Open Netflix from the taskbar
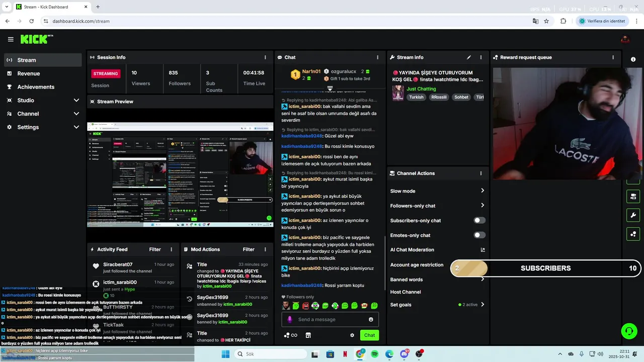Viewport: 644px width, 362px height. (x=345, y=354)
